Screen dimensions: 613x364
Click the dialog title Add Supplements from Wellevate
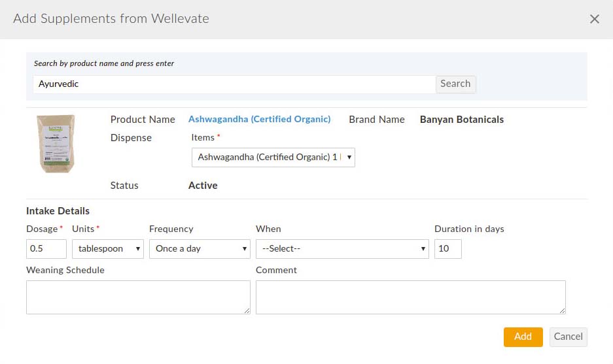click(x=111, y=19)
